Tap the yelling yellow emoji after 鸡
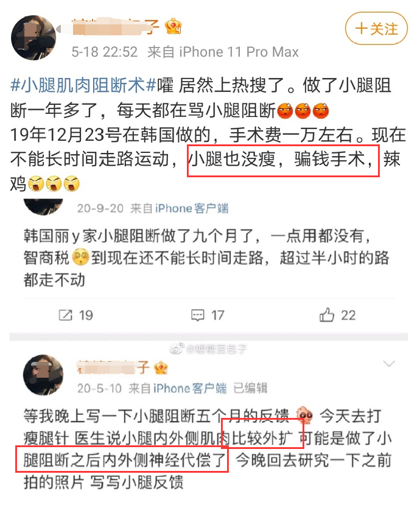 54,183
